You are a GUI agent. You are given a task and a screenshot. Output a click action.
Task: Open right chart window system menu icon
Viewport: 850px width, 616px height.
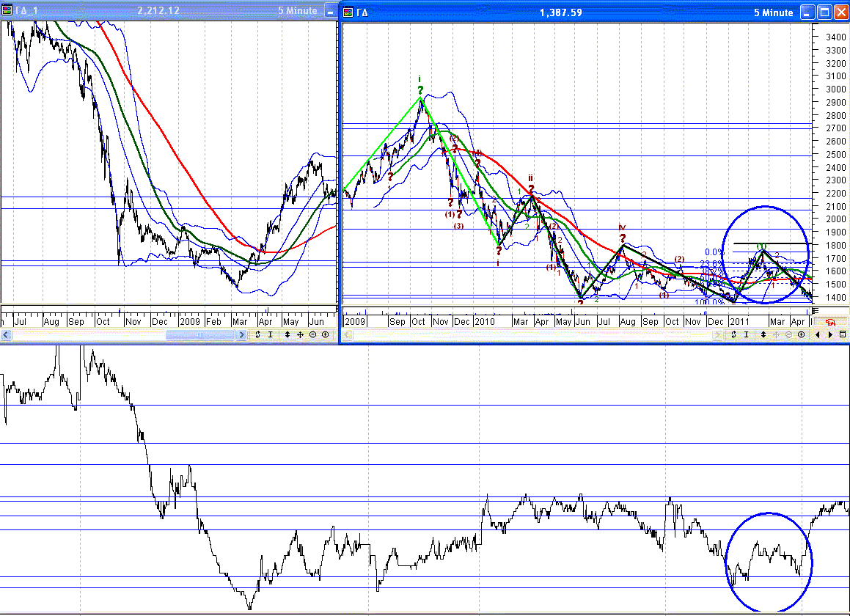coord(348,12)
